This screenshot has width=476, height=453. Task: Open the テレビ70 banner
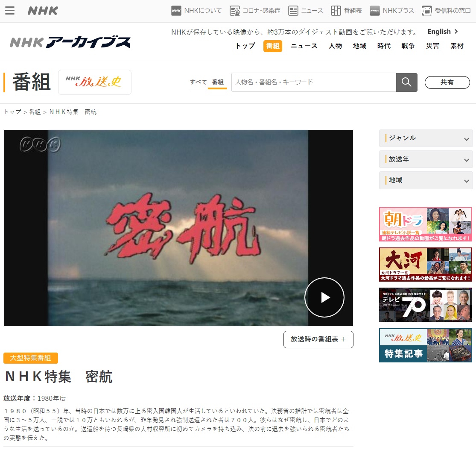click(426, 305)
